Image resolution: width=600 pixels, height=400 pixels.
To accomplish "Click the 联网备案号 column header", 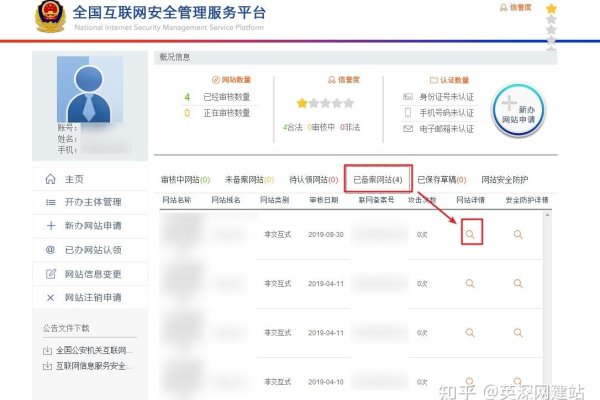I will tap(376, 200).
